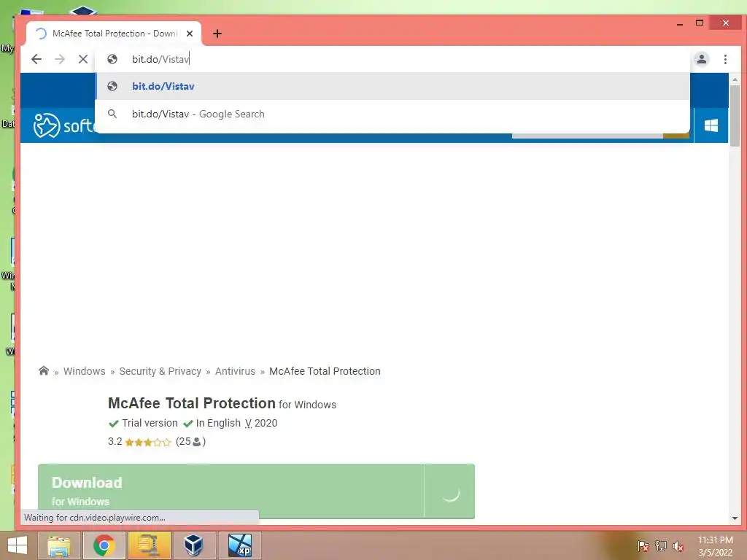Click the Action Center flag tray icon
This screenshot has width=747, height=560.
(643, 545)
